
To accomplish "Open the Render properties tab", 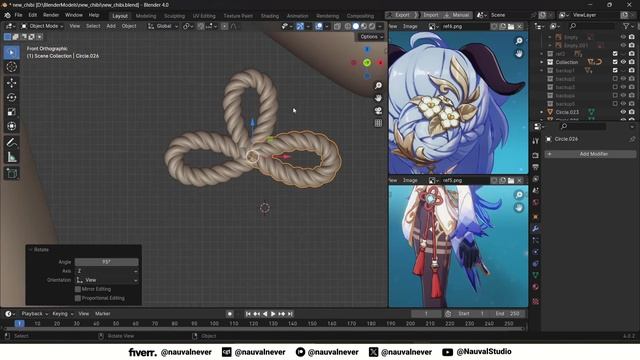I will point(536,156).
